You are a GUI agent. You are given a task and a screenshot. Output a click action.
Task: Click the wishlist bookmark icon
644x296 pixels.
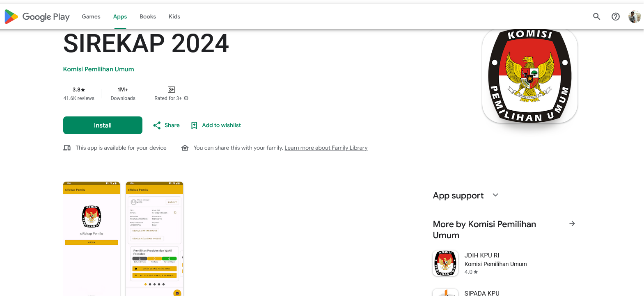(194, 125)
